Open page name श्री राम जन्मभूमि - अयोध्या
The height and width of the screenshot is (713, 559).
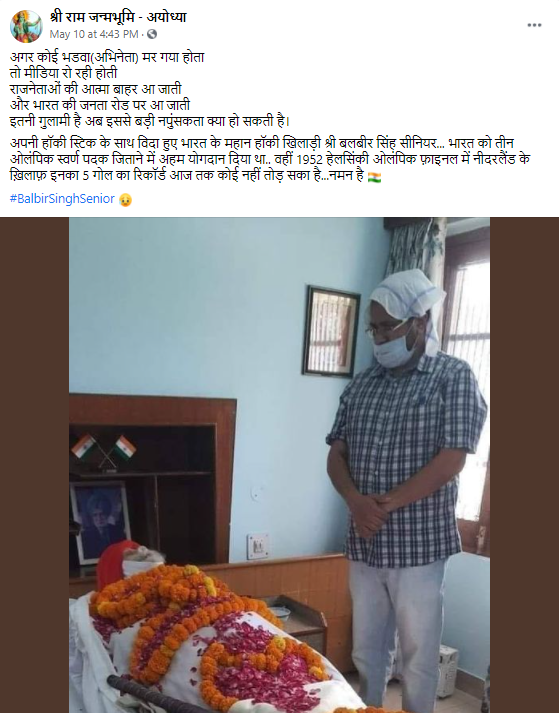[x=118, y=17]
